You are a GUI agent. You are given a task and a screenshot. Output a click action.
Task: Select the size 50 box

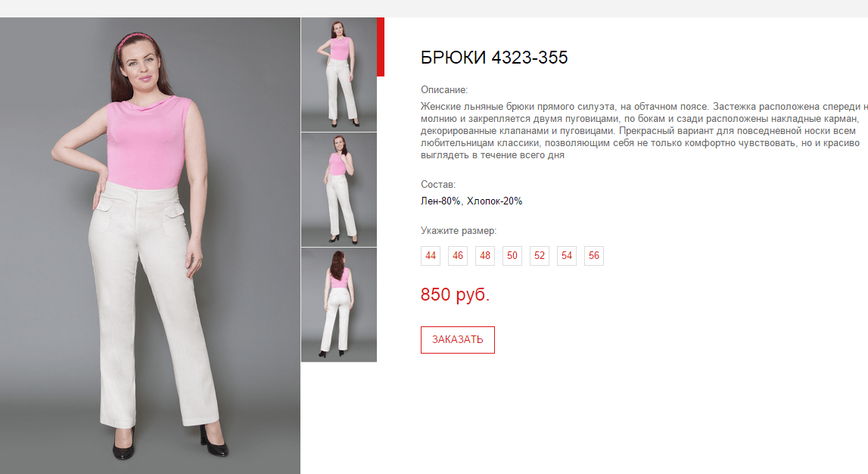512,256
